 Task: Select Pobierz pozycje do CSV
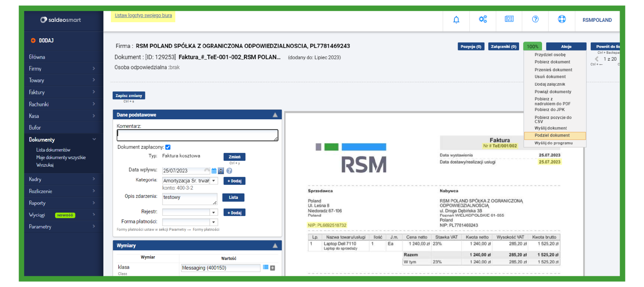(x=553, y=119)
